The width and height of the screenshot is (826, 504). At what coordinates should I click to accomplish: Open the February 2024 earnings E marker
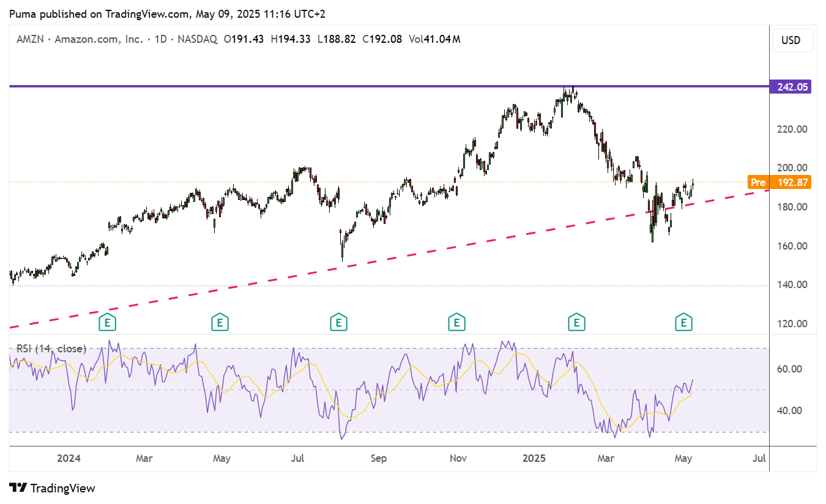tap(107, 322)
